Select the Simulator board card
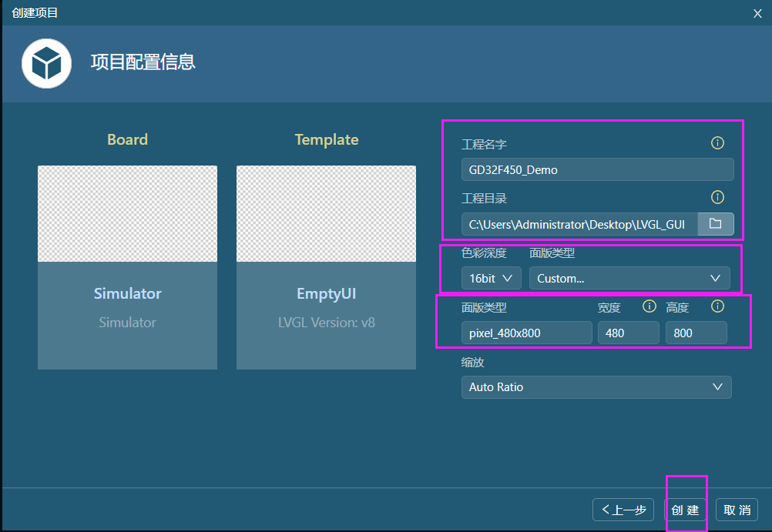The width and height of the screenshot is (772, 532). click(128, 267)
